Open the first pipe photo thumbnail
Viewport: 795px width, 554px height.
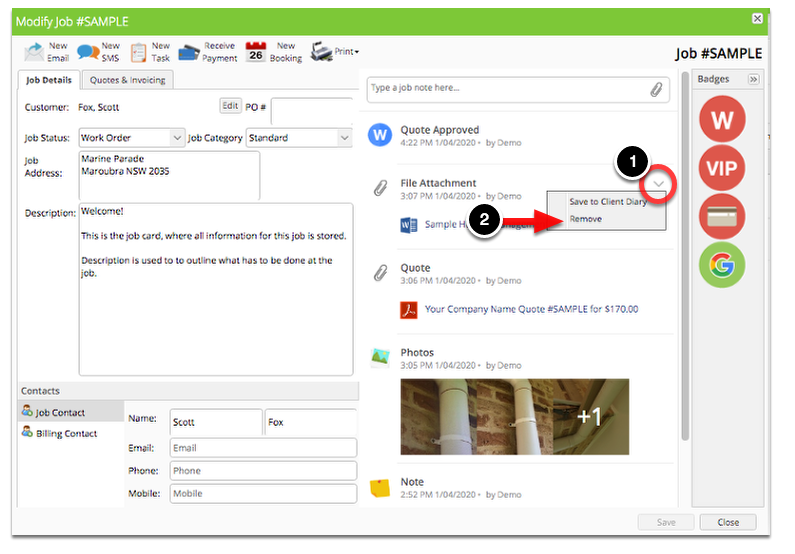pyautogui.click(x=439, y=417)
